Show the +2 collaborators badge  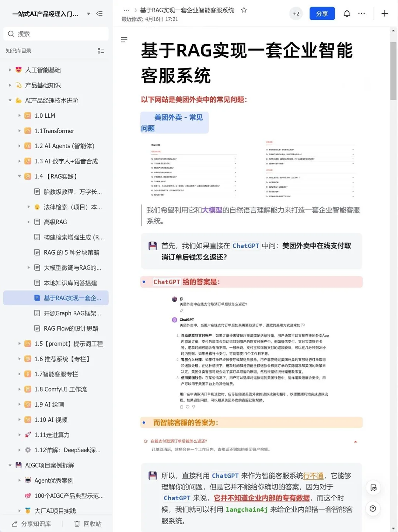pyautogui.click(x=296, y=14)
